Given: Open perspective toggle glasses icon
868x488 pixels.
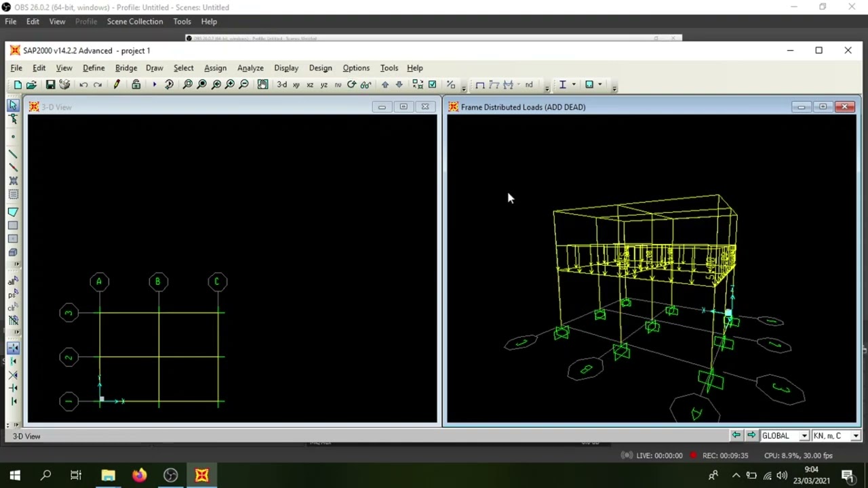Looking at the screenshot, I should (366, 85).
